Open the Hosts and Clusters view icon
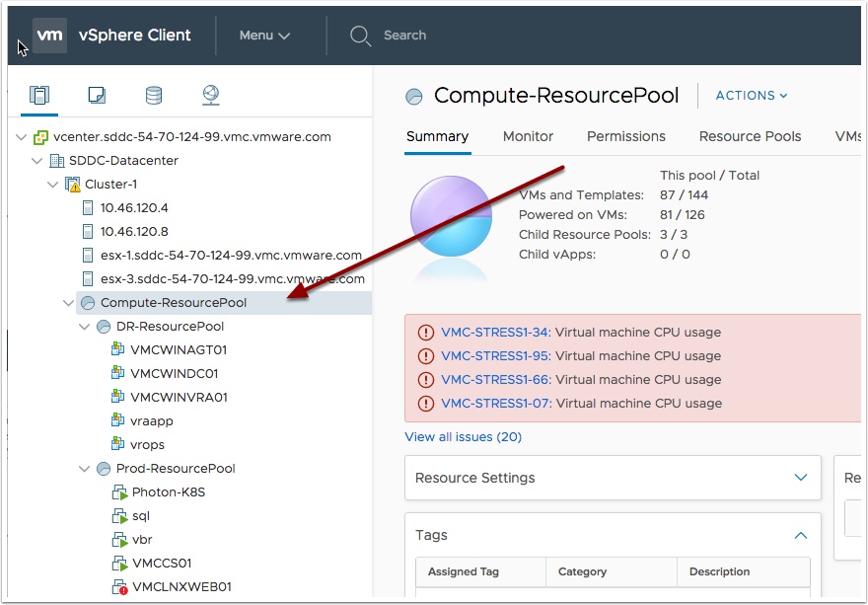This screenshot has width=868, height=605. tap(38, 96)
